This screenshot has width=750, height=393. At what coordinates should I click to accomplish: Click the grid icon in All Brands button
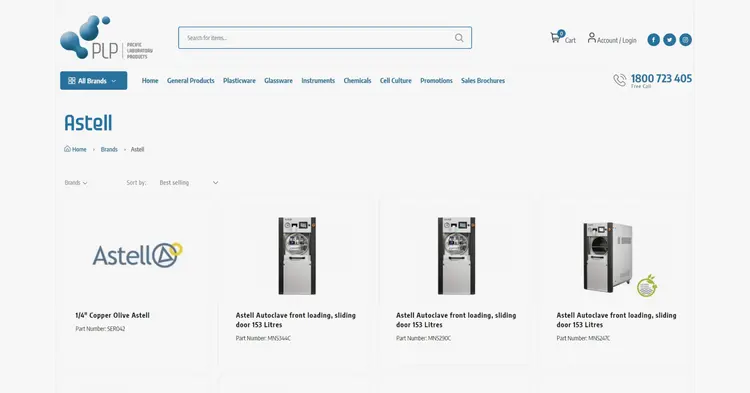pos(72,80)
